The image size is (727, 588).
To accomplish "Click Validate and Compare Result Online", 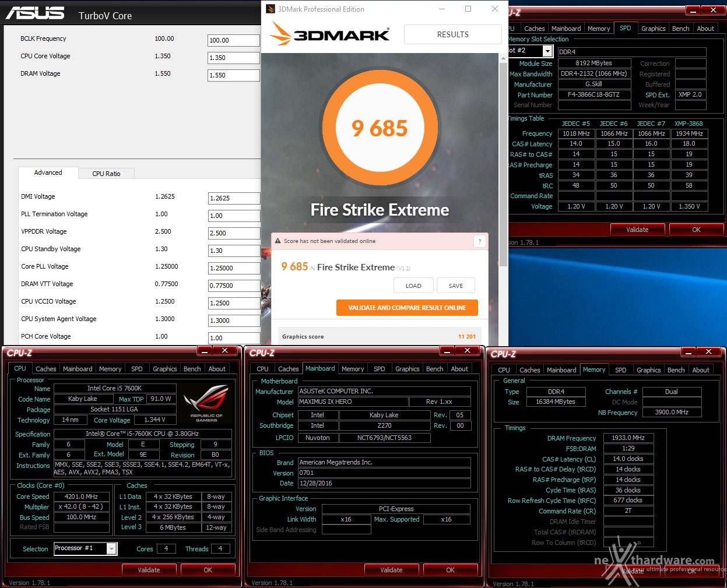I will pos(407,308).
